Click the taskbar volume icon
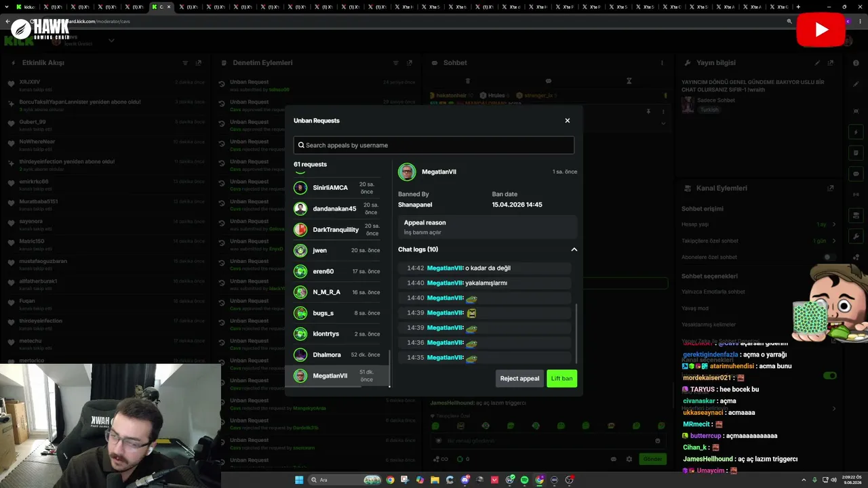This screenshot has height=488, width=868. point(834,480)
